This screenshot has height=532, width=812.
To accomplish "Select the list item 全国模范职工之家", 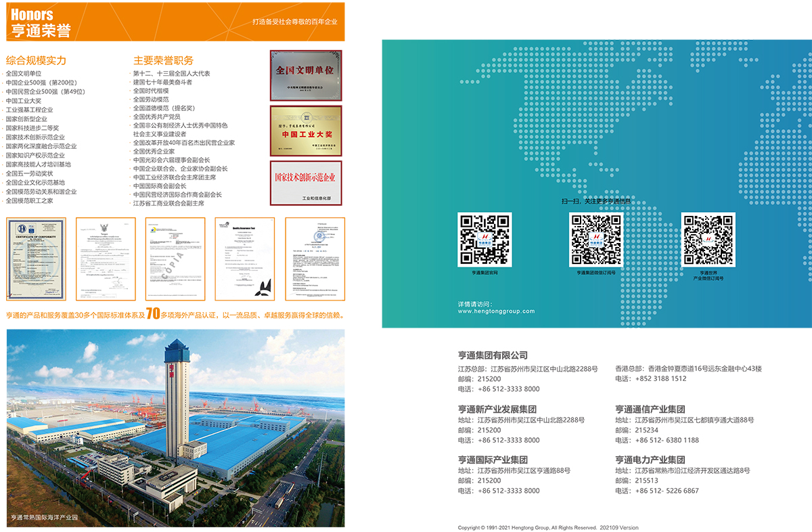I will (x=29, y=201).
